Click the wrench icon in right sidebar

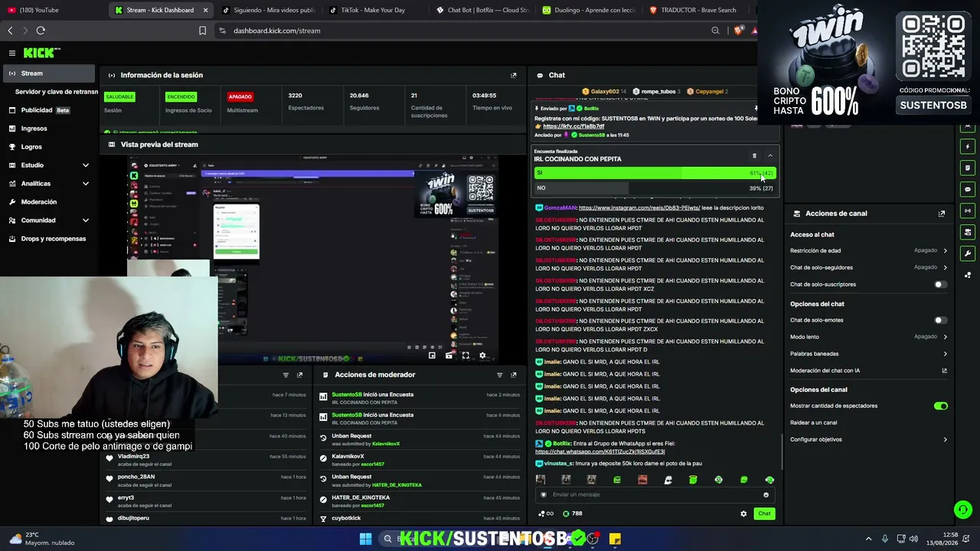[x=968, y=253]
